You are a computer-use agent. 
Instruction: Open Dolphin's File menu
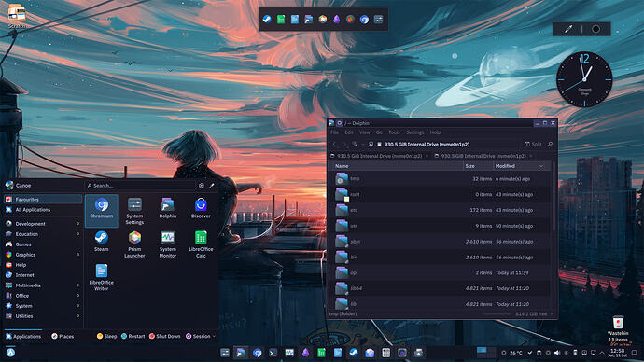click(x=335, y=132)
